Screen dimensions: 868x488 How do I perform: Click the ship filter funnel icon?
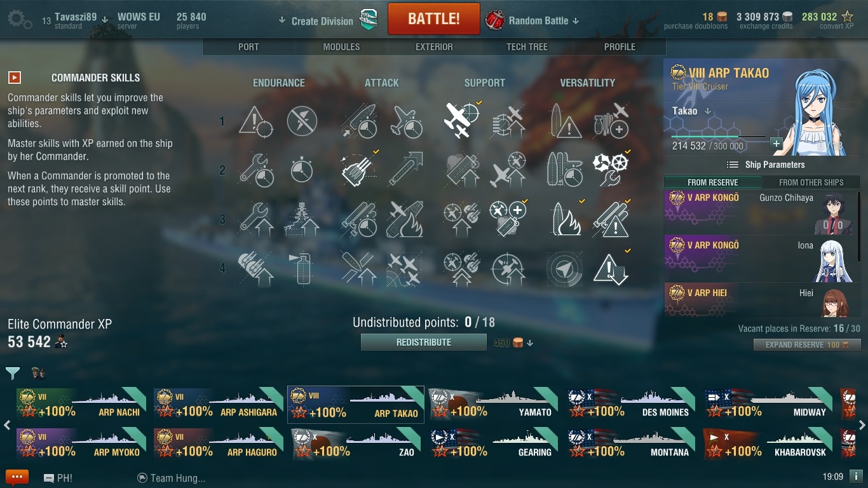[x=12, y=373]
